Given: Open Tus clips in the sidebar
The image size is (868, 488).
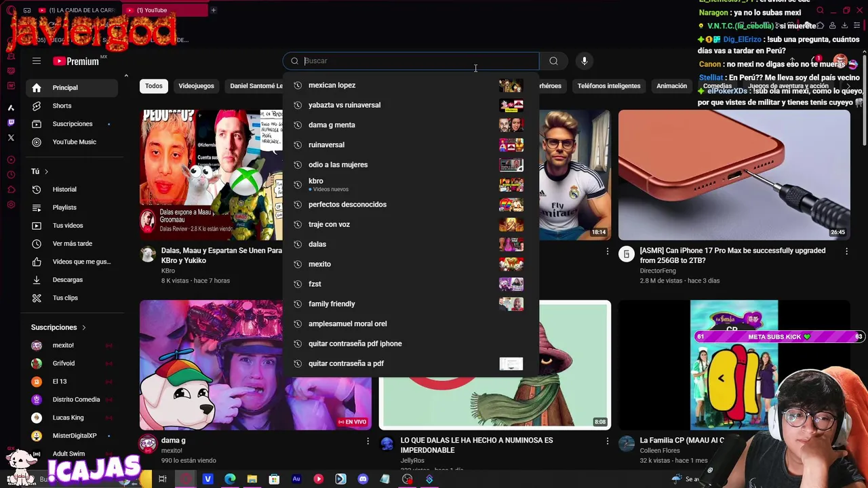Looking at the screenshot, I should 73,298.
